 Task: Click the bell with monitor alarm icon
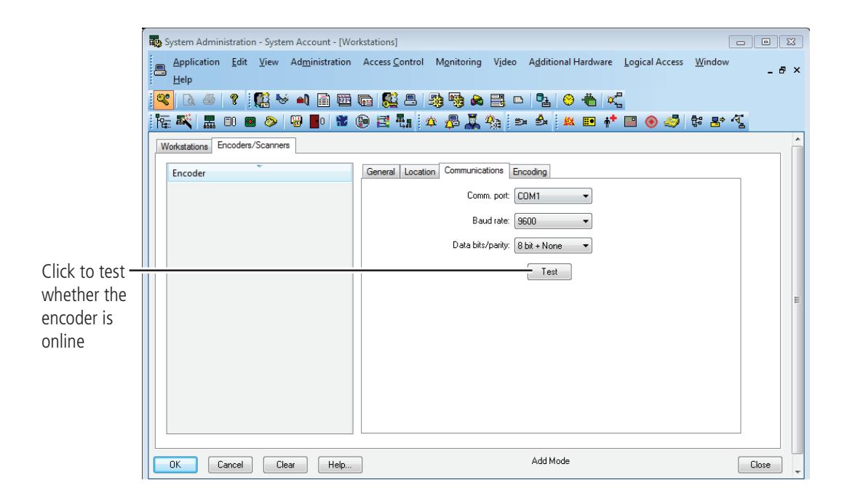(x=452, y=121)
